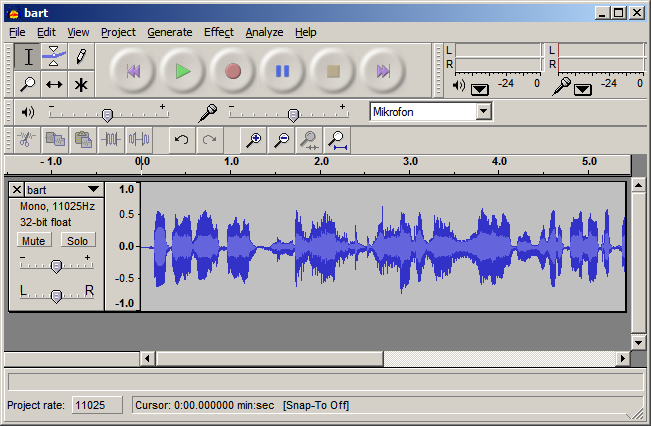Select the Time Shift tool
This screenshot has height=426, width=651.
pyautogui.click(x=54, y=84)
